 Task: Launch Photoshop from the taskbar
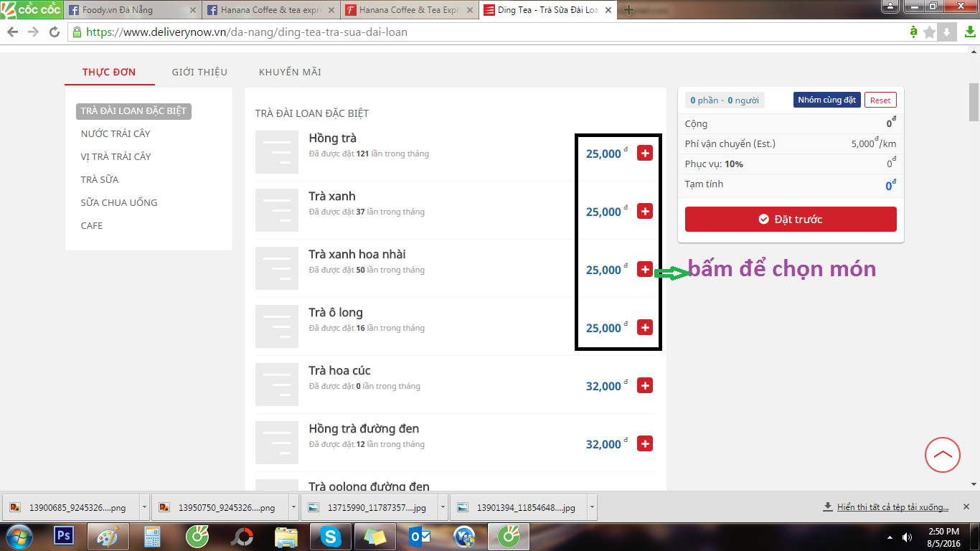(x=65, y=536)
